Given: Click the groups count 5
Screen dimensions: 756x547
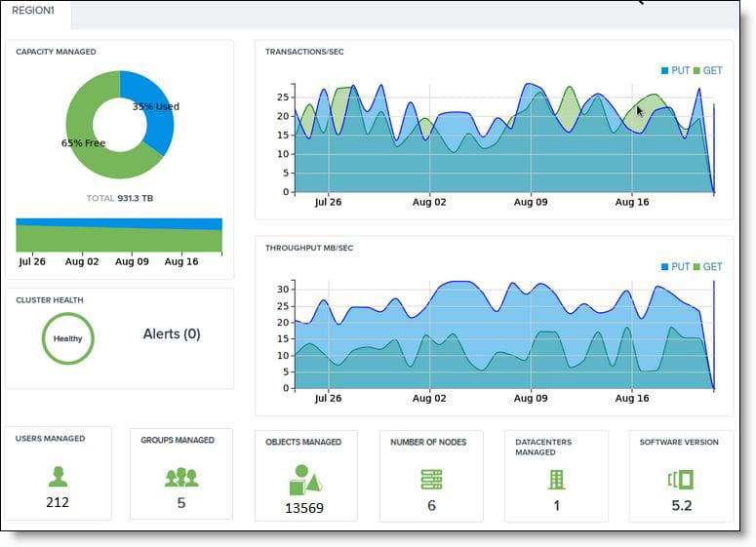Looking at the screenshot, I should (x=181, y=503).
